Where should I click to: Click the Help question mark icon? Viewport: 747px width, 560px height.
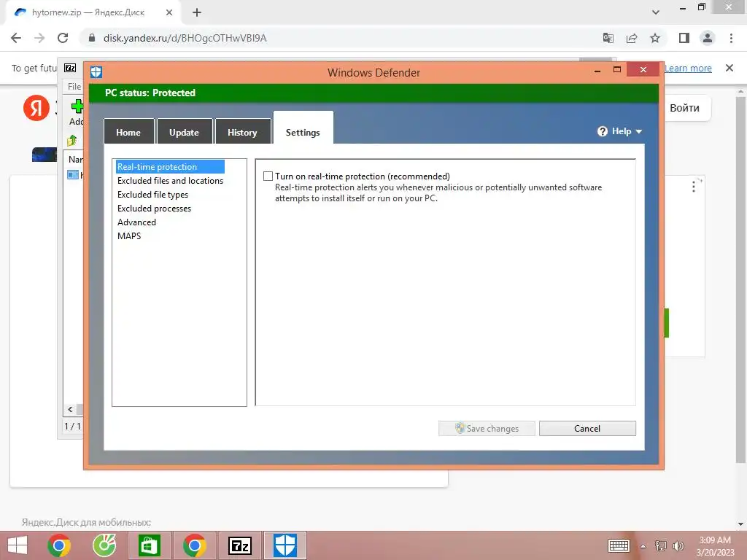coord(603,131)
